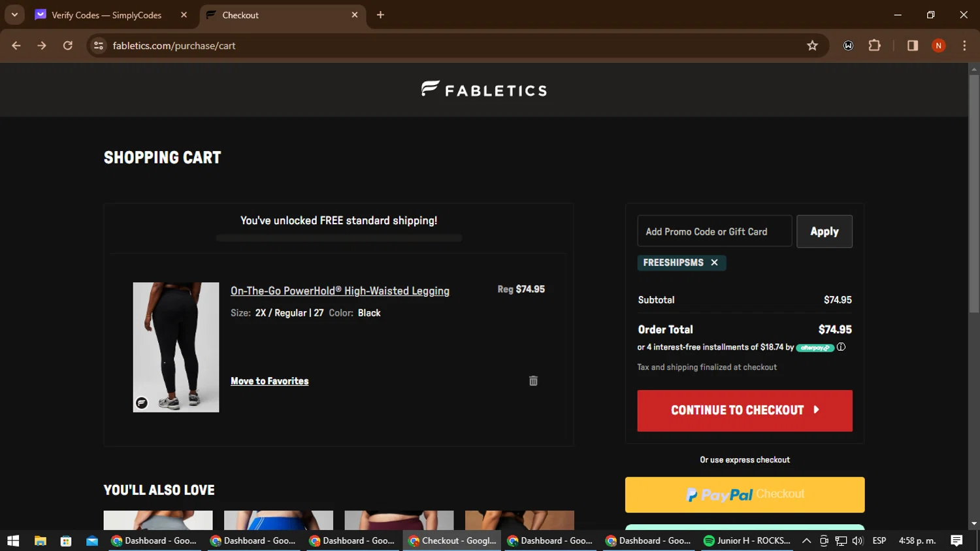Toggle the browser side panel icon

pyautogui.click(x=913, y=46)
